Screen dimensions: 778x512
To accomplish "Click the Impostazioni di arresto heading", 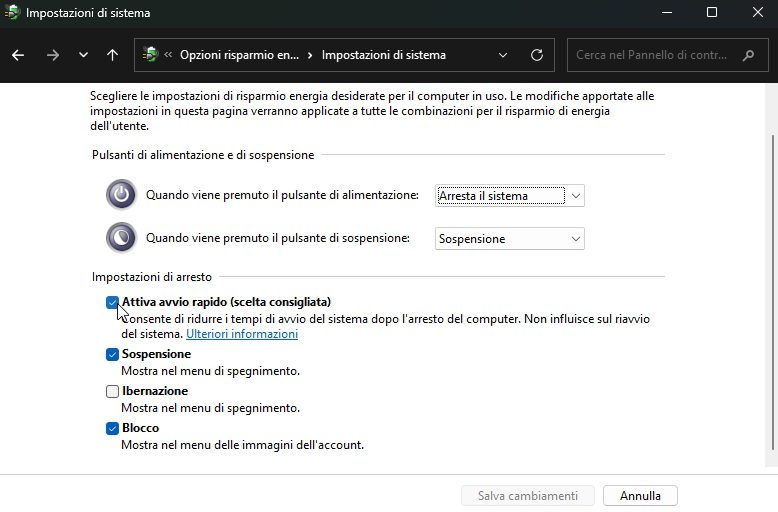I will click(x=152, y=277).
